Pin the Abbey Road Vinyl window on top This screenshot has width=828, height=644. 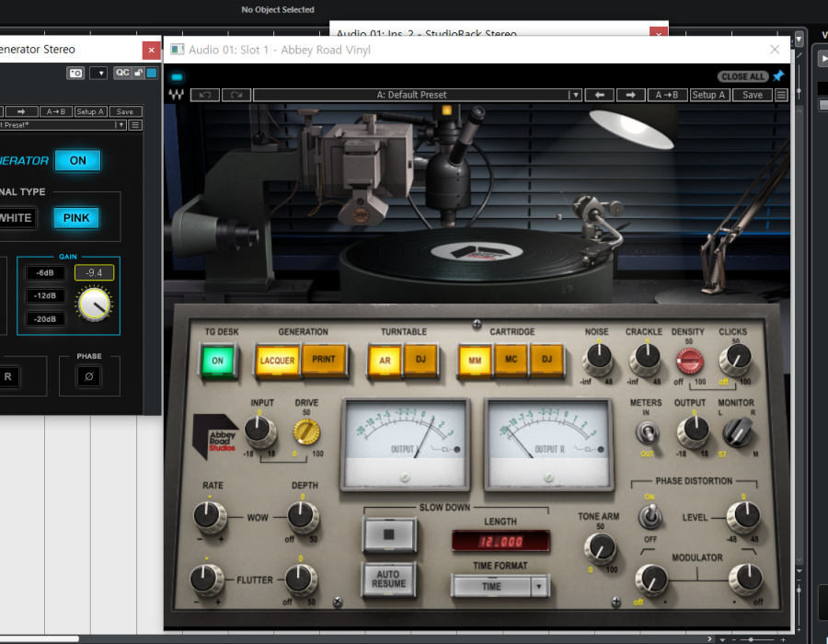coord(778,76)
